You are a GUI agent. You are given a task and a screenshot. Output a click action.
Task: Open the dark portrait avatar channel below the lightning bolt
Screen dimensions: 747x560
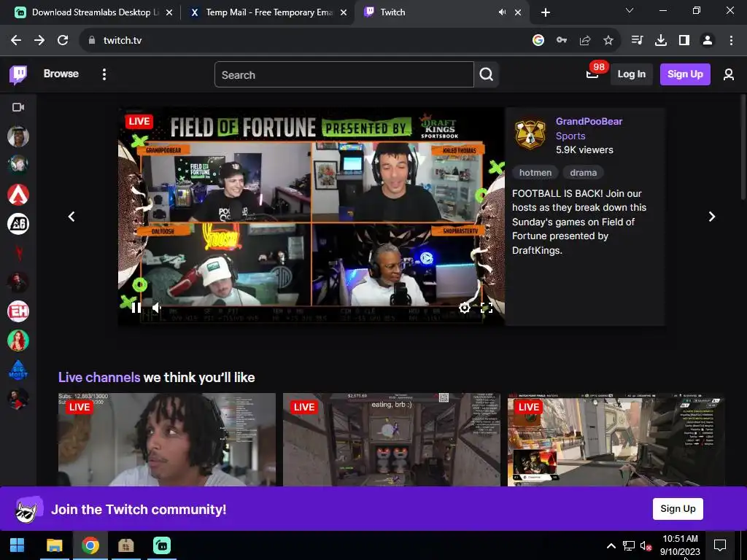[18, 282]
